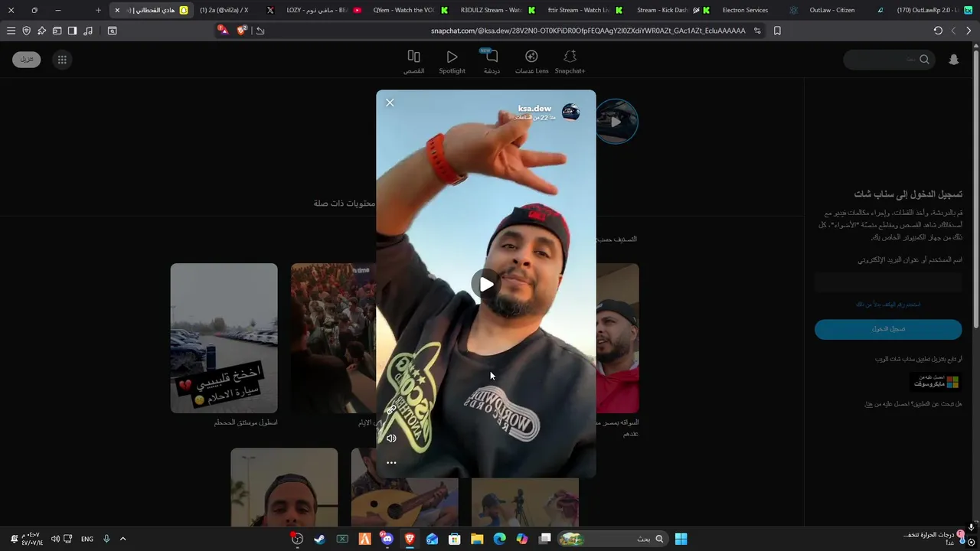
Task: Click the Snapchat ghost logo
Action: point(954,60)
